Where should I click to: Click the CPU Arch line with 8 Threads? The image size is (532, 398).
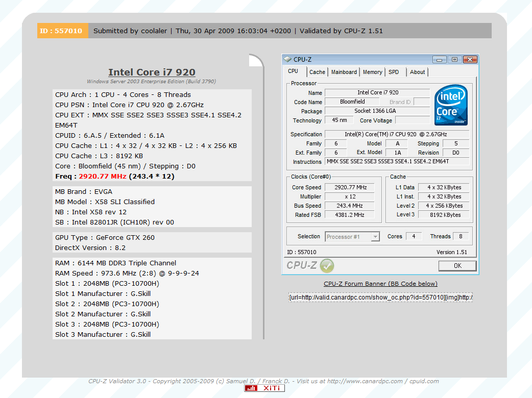click(x=123, y=94)
